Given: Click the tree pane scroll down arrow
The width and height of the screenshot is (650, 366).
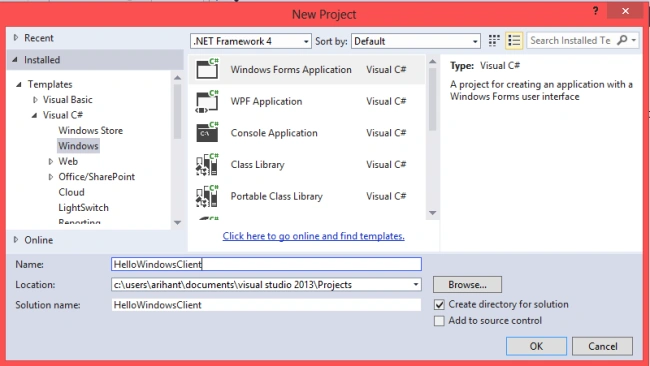Looking at the screenshot, I should coord(177,223).
